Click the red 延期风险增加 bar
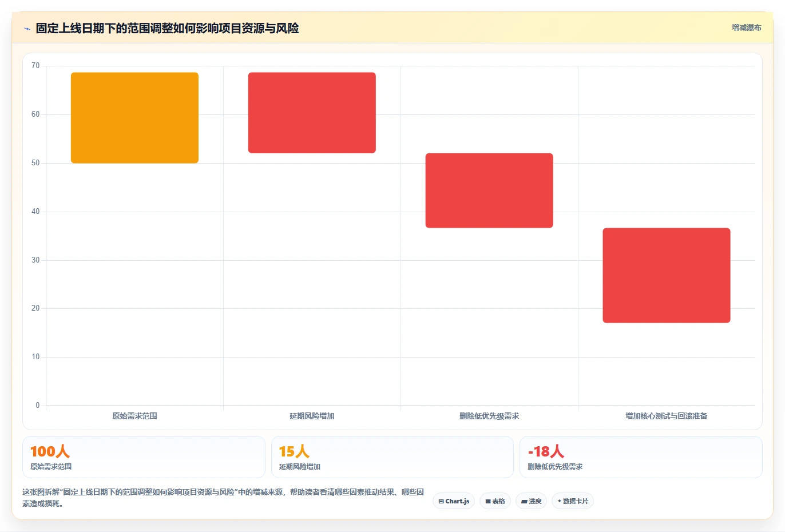This screenshot has width=785, height=532. [x=312, y=113]
